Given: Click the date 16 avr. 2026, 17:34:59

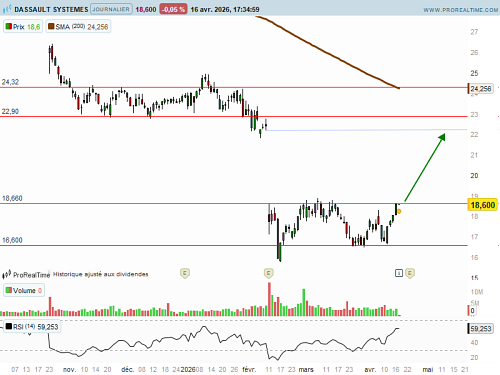Looking at the screenshot, I should click(x=225, y=9).
